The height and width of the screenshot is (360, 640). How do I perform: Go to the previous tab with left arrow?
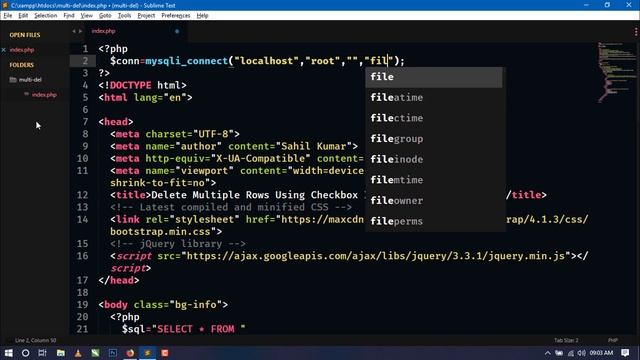click(74, 31)
